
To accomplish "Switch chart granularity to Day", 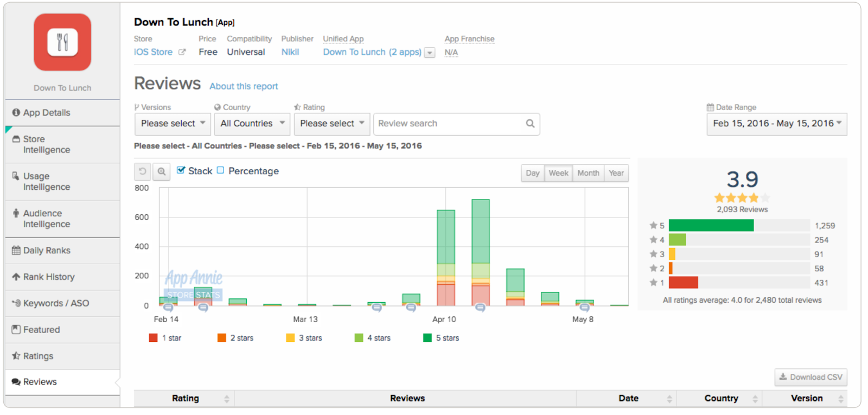I will pos(533,173).
